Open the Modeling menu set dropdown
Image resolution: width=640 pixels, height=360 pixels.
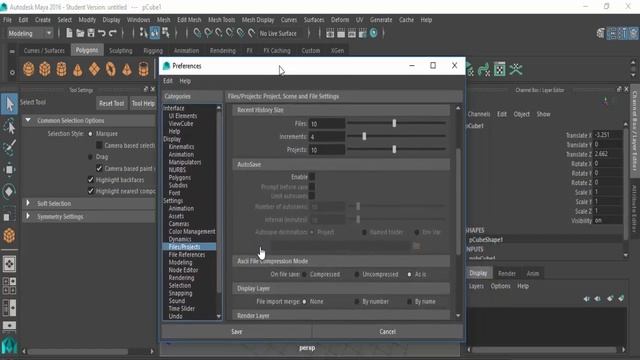tap(31, 33)
